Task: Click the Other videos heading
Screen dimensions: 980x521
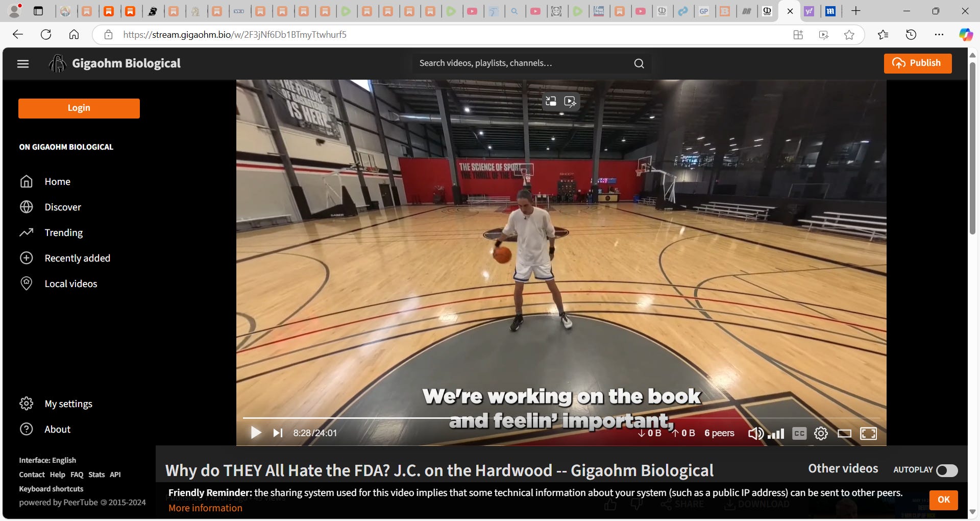Action: point(843,469)
